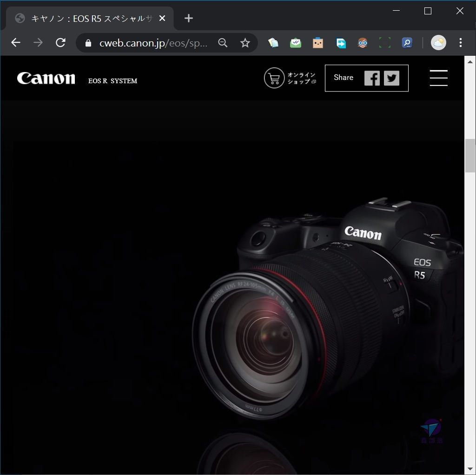Share the page on Facebook
The image size is (476, 475).
[372, 78]
